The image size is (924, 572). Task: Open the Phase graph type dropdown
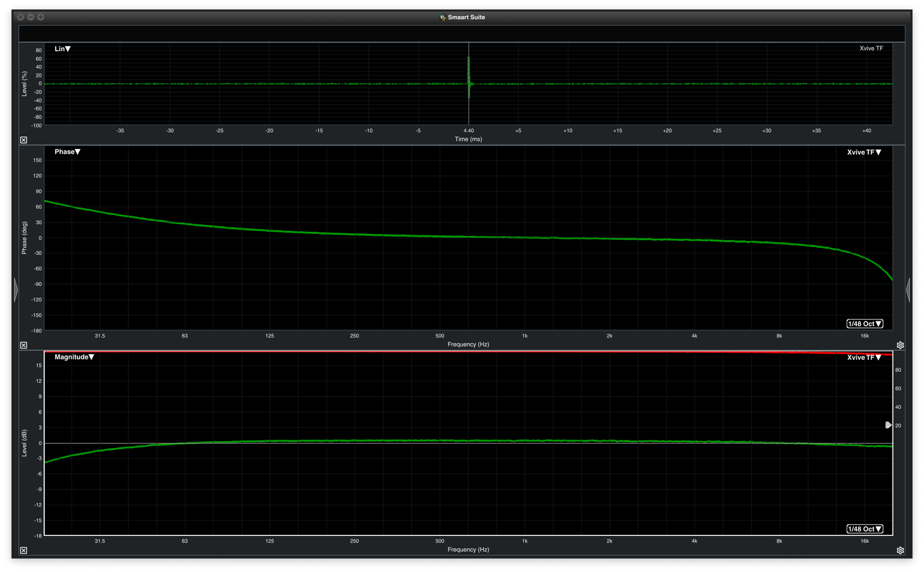point(67,151)
